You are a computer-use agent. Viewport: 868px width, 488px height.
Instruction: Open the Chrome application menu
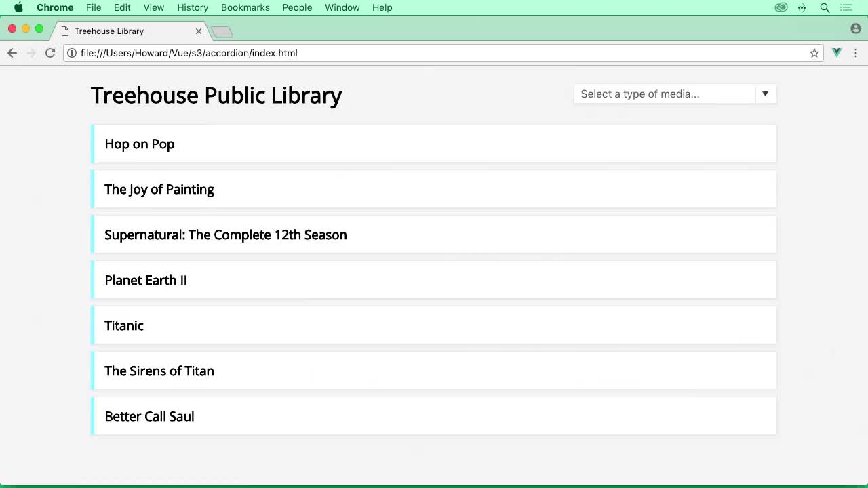coord(55,7)
